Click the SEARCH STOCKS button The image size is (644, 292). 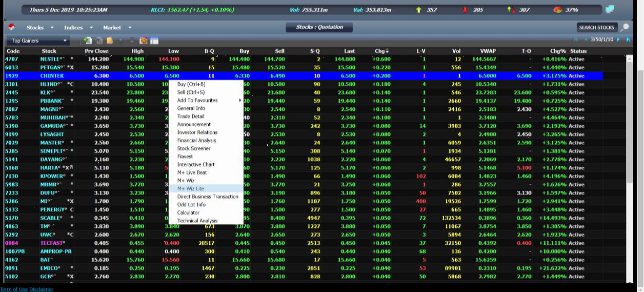coord(596,28)
